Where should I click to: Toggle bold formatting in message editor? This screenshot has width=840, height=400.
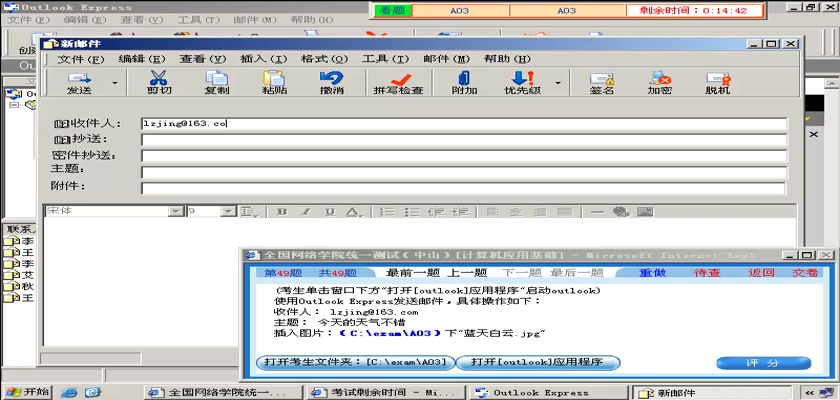282,212
